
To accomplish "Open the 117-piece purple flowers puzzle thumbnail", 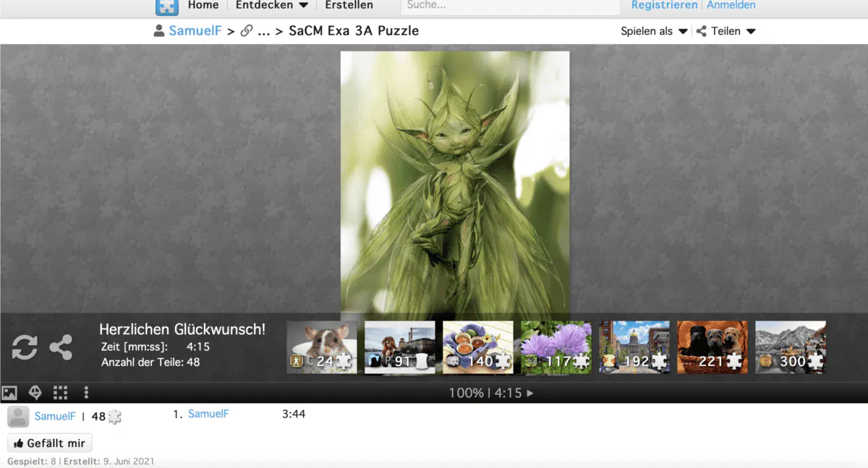I will tap(556, 347).
